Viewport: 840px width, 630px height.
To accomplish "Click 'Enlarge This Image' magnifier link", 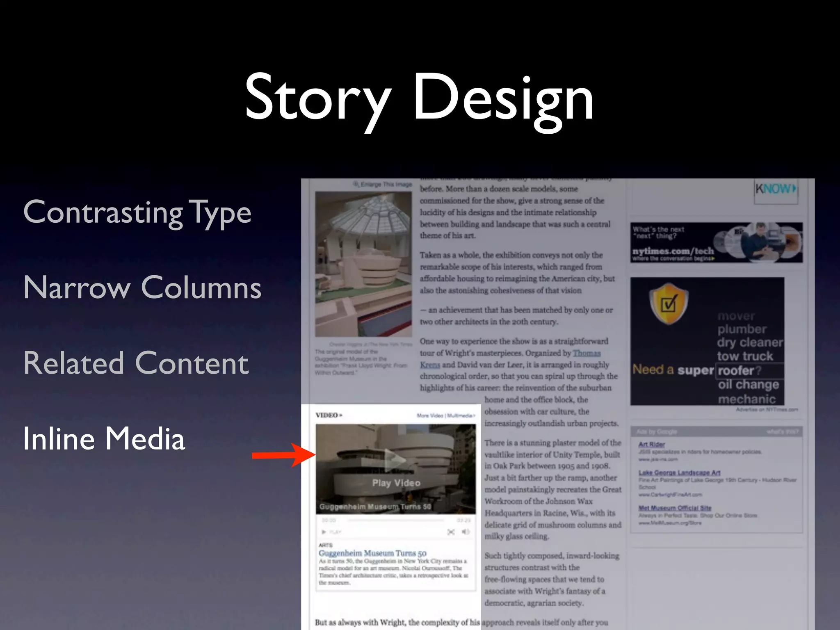I will click(383, 184).
